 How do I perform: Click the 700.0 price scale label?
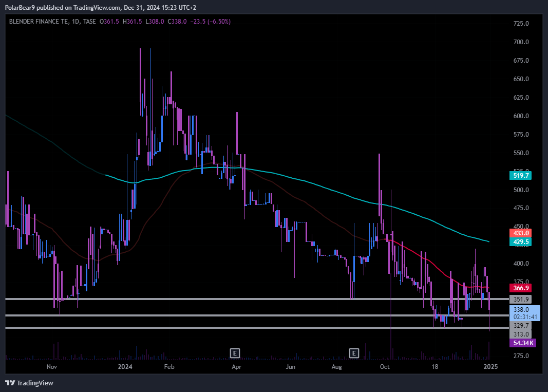tap(521, 42)
